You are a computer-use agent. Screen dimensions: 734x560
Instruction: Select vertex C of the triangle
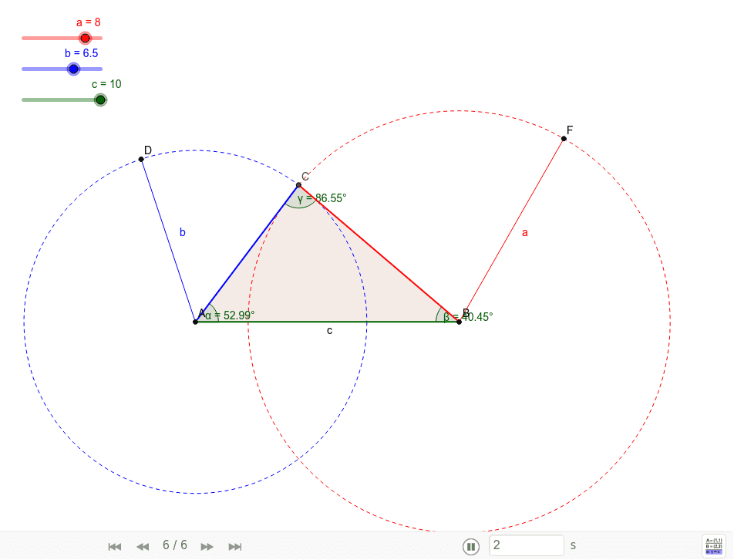(298, 185)
